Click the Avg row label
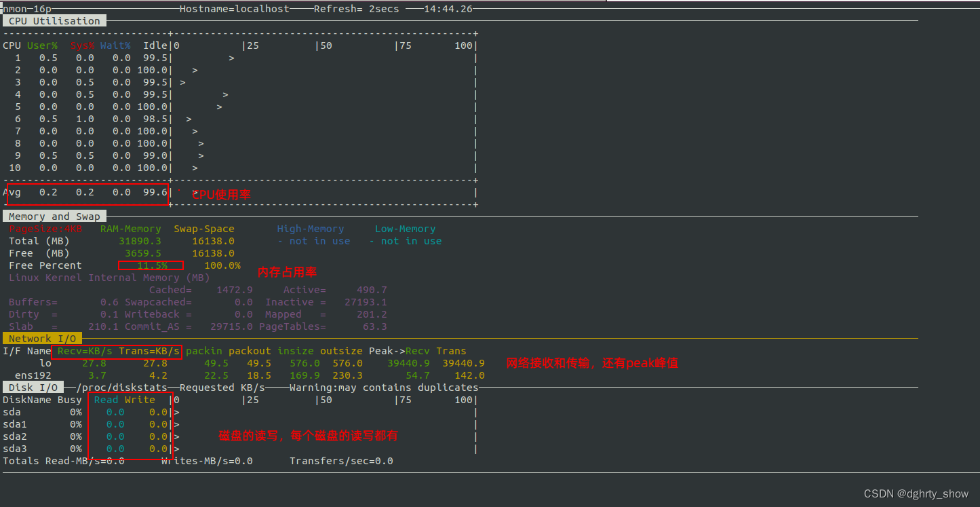Viewport: 980px width, 507px height. click(x=12, y=192)
